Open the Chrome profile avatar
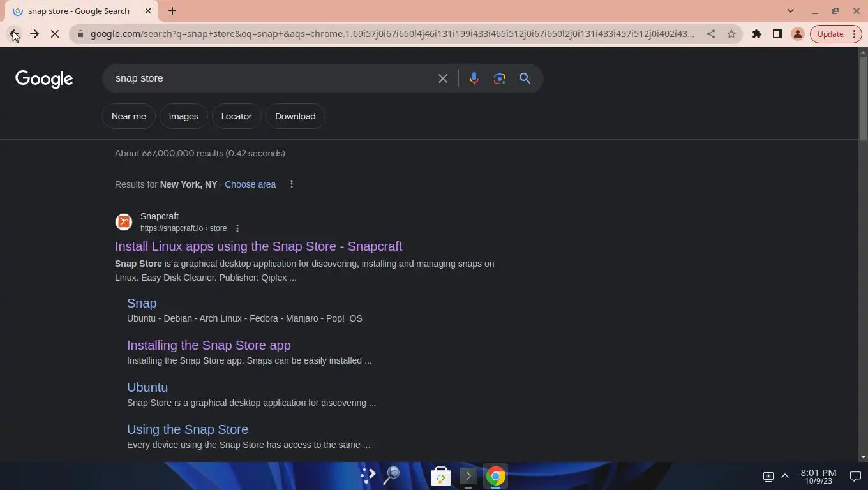868x490 pixels. tap(798, 34)
